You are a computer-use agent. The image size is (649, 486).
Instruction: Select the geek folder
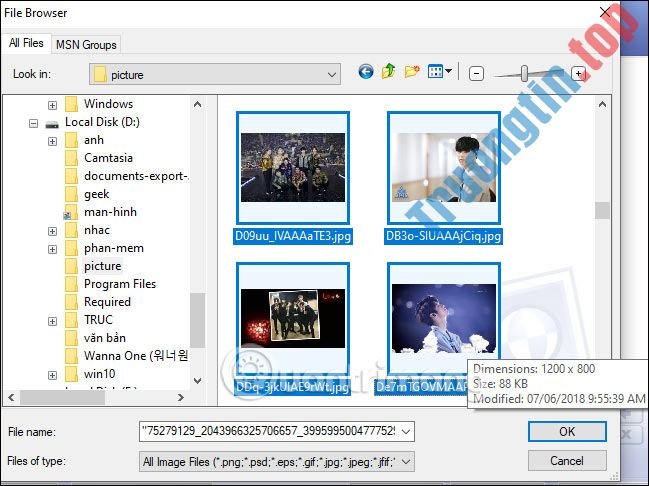(96, 194)
